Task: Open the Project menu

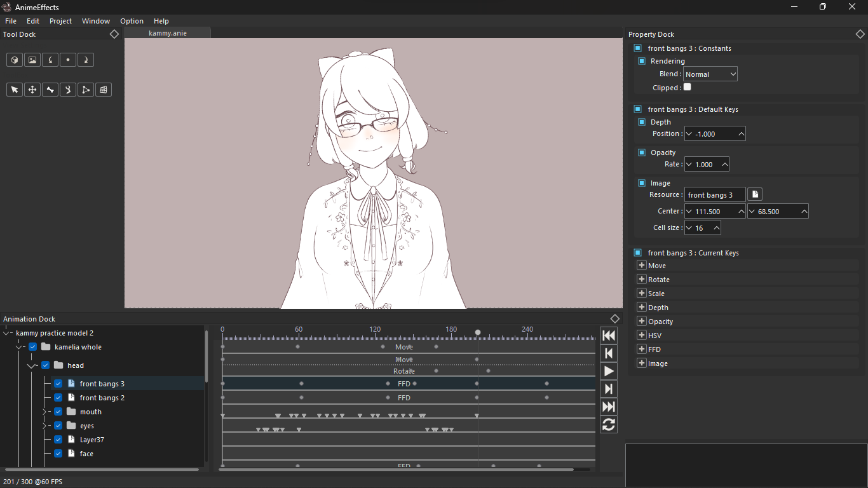Action: tap(60, 21)
